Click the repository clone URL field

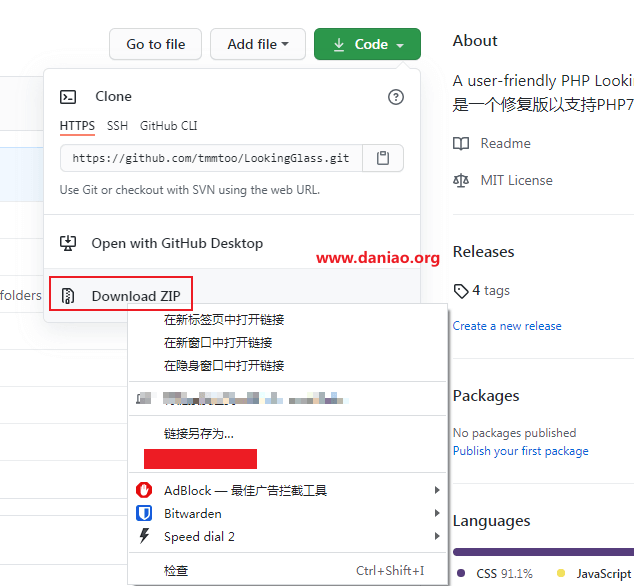(x=211, y=158)
